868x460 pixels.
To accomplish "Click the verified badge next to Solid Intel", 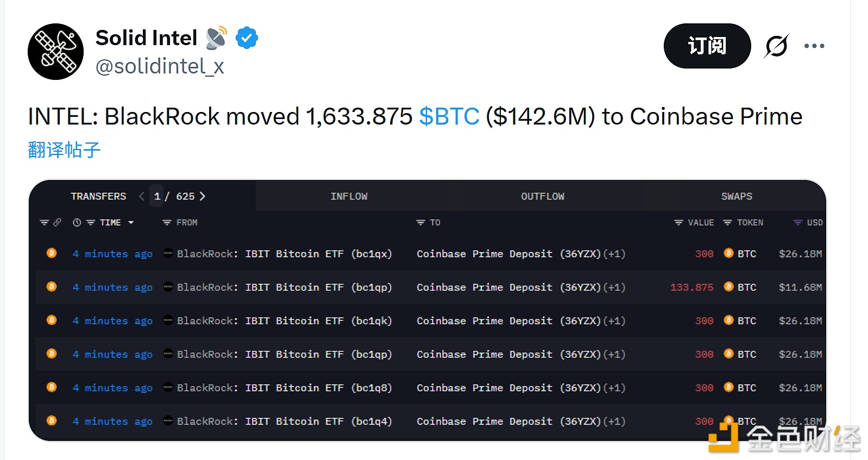I will click(x=247, y=37).
